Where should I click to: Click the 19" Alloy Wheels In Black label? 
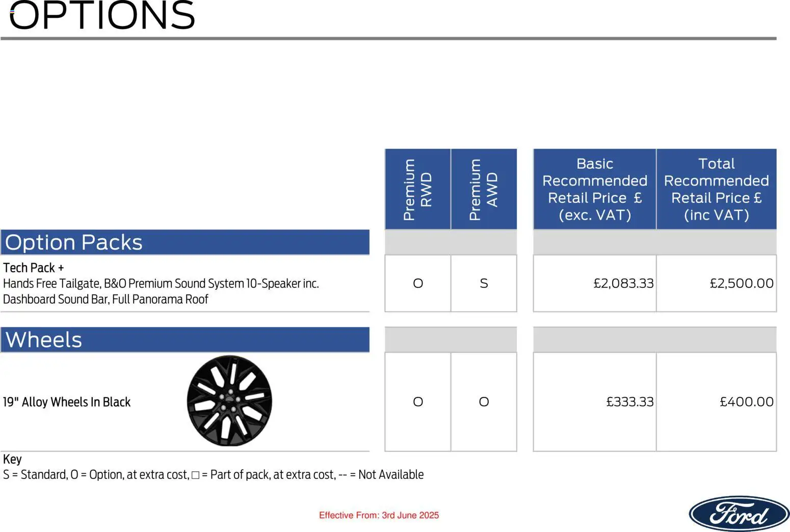[67, 402]
